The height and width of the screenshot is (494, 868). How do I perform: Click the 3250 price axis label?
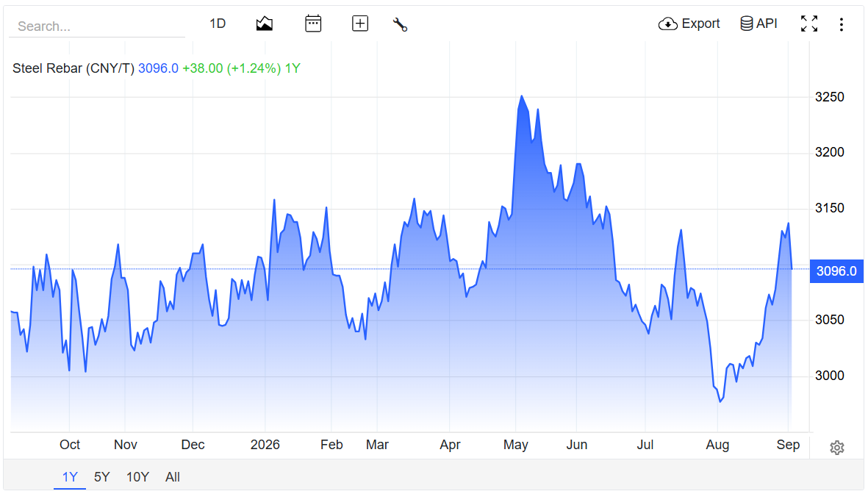click(829, 97)
